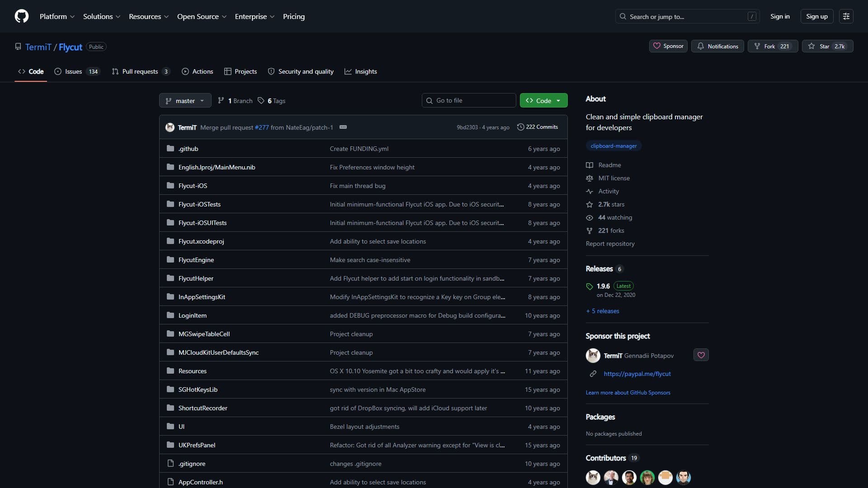Switch to the Issues tab
868x488 pixels.
click(76, 71)
